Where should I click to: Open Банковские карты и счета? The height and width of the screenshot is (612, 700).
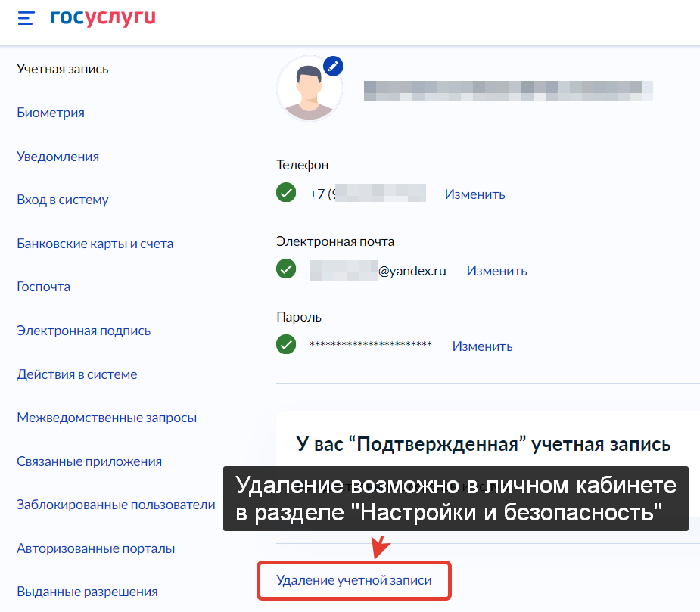coord(95,244)
